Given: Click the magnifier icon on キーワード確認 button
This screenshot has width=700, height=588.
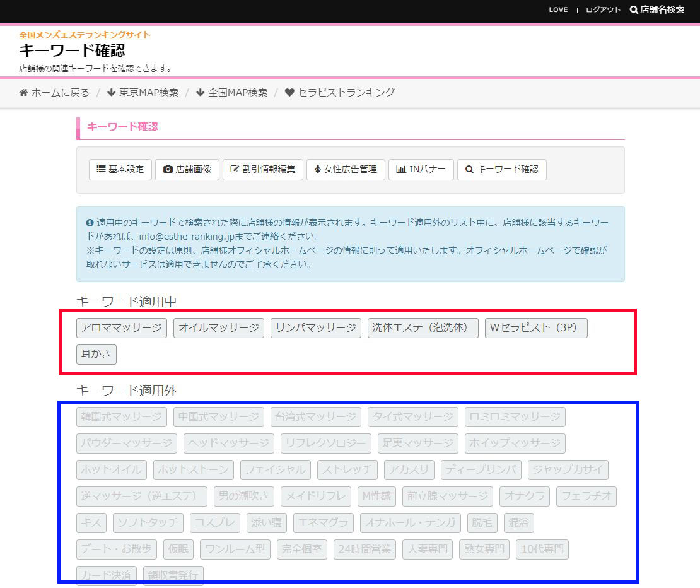Looking at the screenshot, I should click(469, 170).
